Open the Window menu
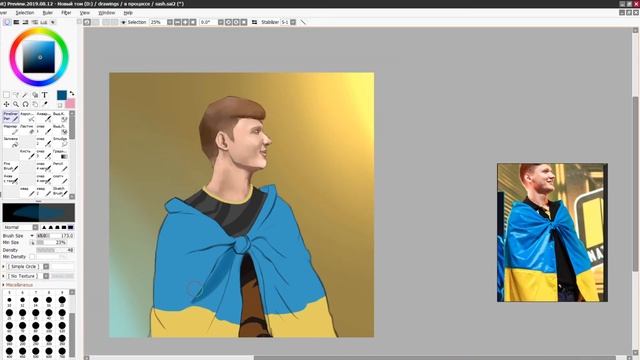Viewport: 640px width, 360px height. [x=107, y=13]
